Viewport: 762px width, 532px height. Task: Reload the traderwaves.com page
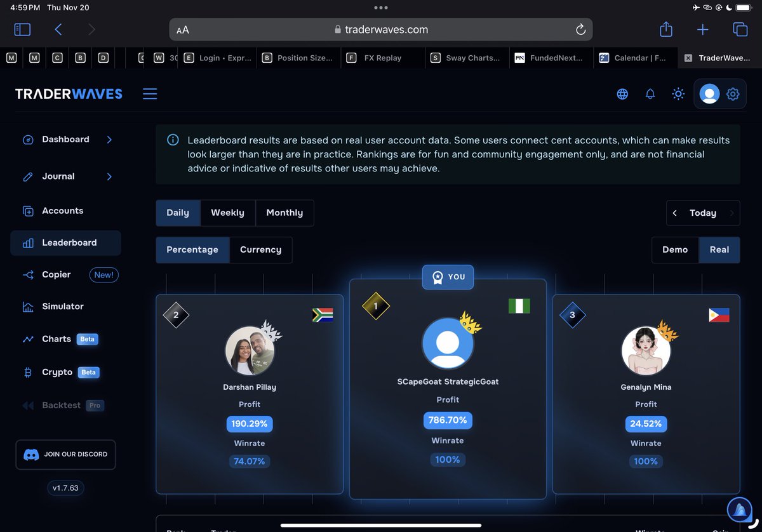point(580,30)
